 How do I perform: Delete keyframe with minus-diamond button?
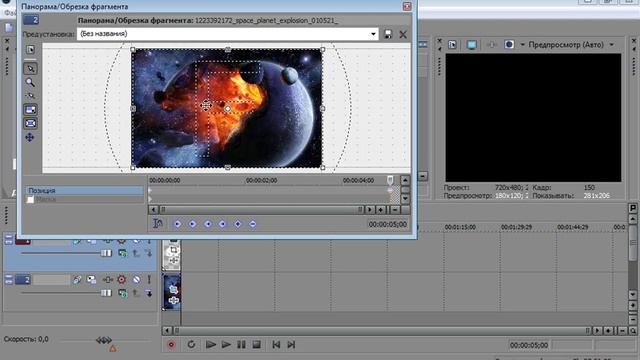coord(253,224)
